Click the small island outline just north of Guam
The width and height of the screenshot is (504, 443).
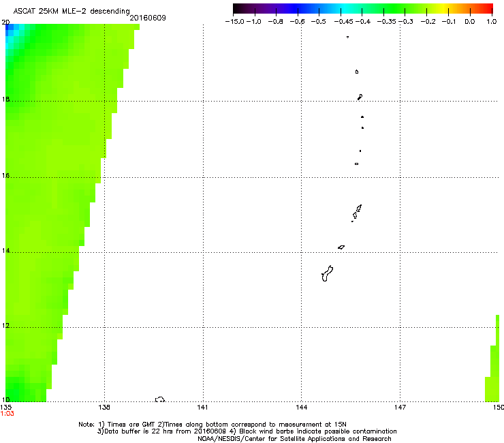(341, 247)
